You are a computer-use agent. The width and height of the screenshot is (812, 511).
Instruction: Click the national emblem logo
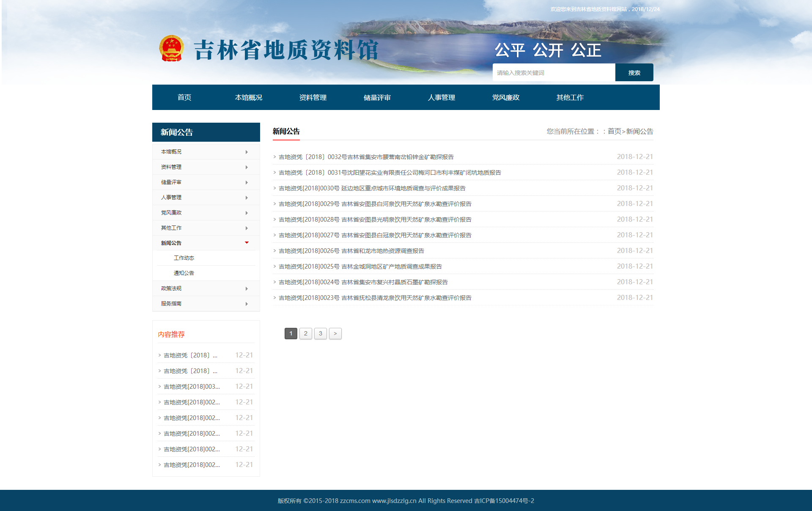171,49
